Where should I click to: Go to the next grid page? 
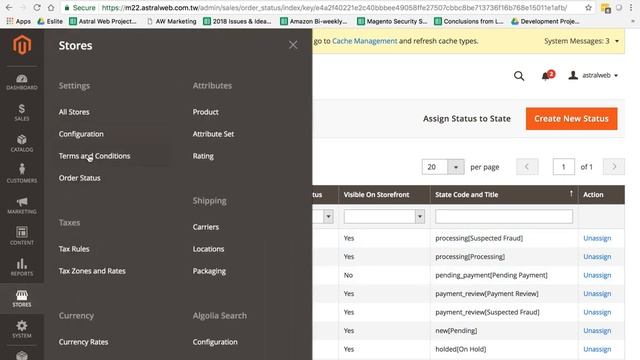(613, 167)
